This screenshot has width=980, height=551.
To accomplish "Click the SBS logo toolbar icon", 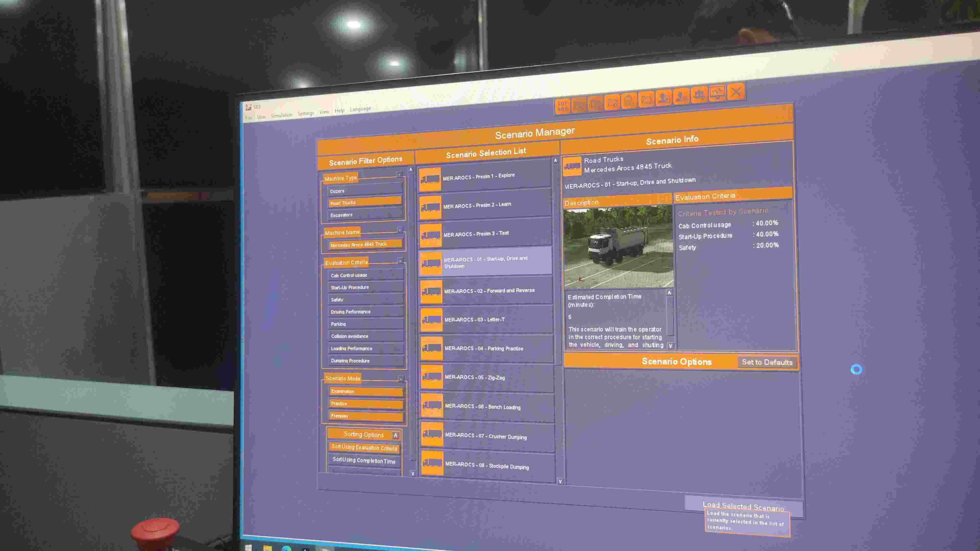I will (x=562, y=106).
